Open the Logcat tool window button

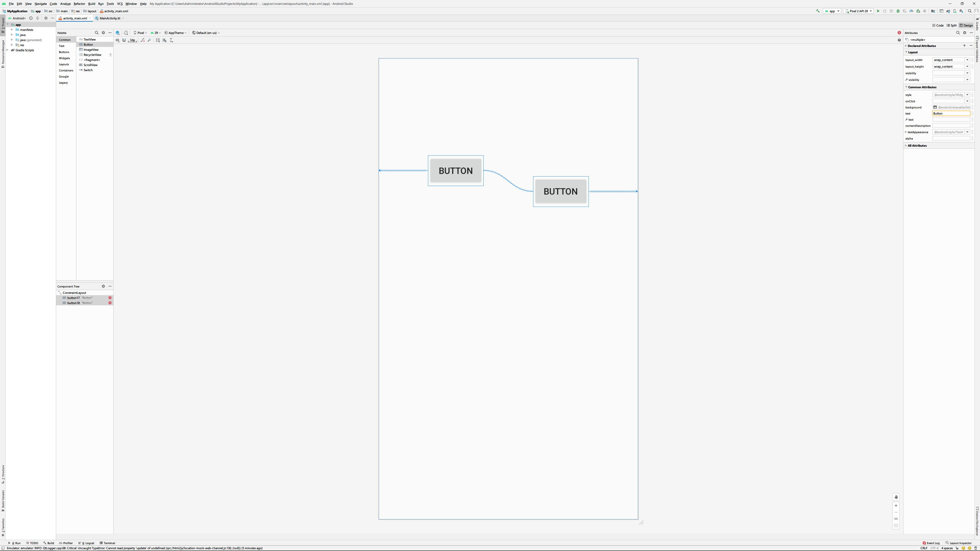point(87,543)
